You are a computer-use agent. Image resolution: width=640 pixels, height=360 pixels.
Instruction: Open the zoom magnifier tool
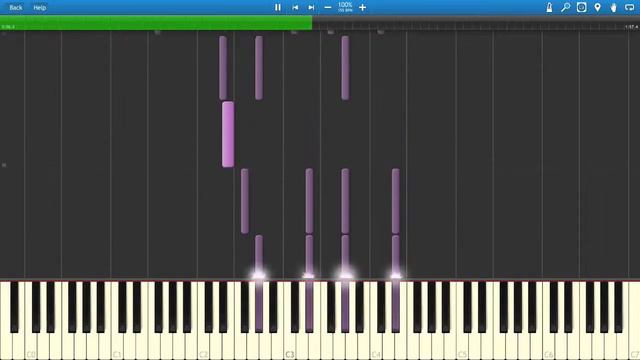click(x=565, y=7)
